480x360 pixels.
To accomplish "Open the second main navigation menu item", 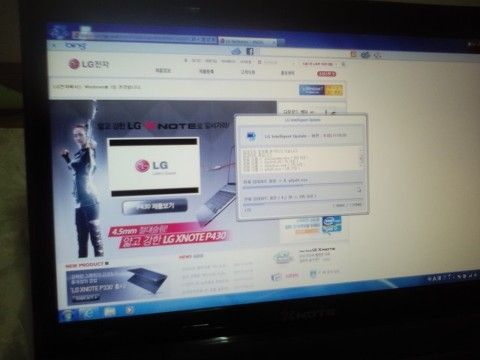I will click(206, 71).
